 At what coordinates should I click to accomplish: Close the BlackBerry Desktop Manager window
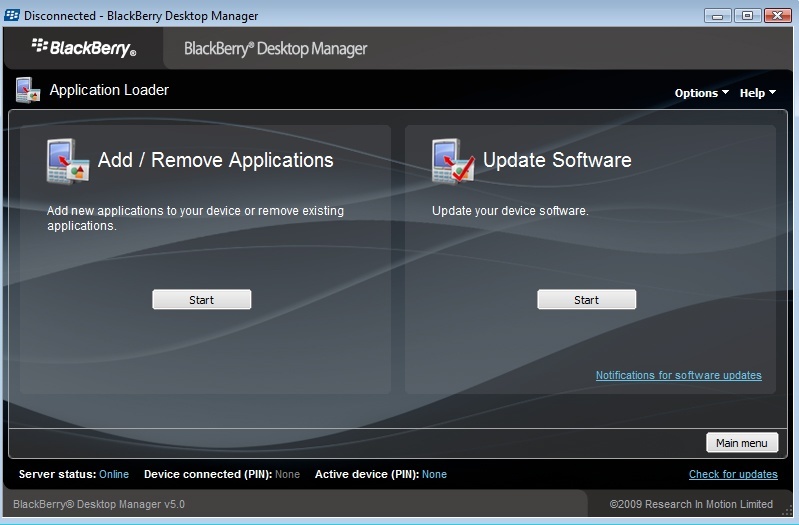click(777, 15)
